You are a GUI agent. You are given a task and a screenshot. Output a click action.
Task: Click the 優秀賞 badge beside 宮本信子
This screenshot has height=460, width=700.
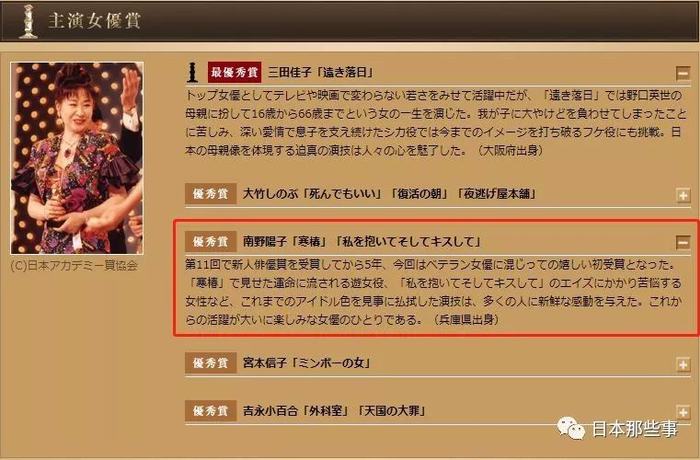pos(211,363)
